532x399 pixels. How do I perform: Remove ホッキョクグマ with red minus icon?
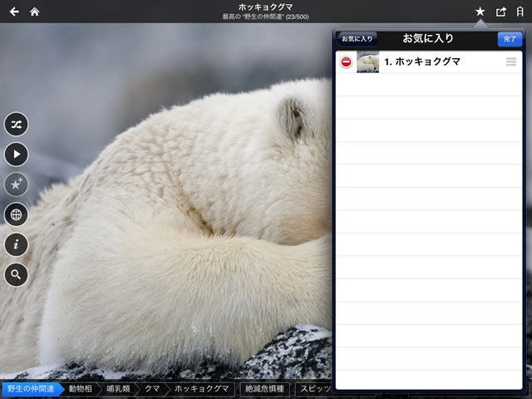click(346, 62)
